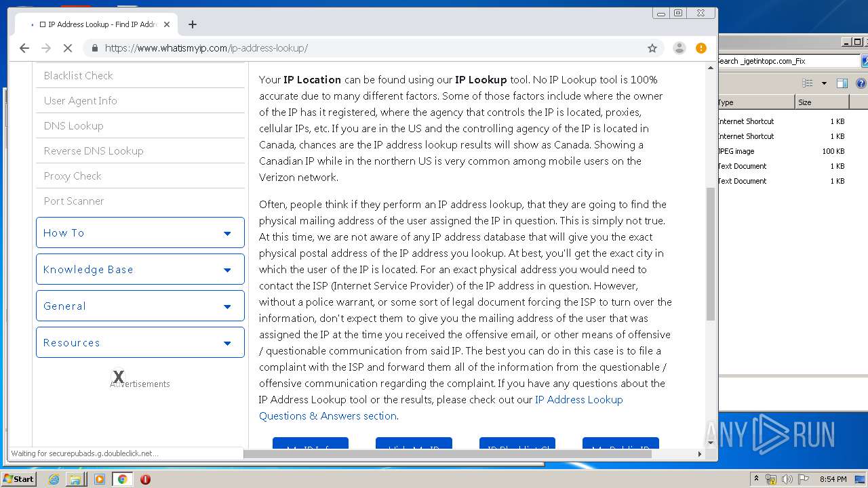Viewport: 868px width, 488px height.
Task: Expand the Knowledge Base dropdown
Action: tap(140, 269)
